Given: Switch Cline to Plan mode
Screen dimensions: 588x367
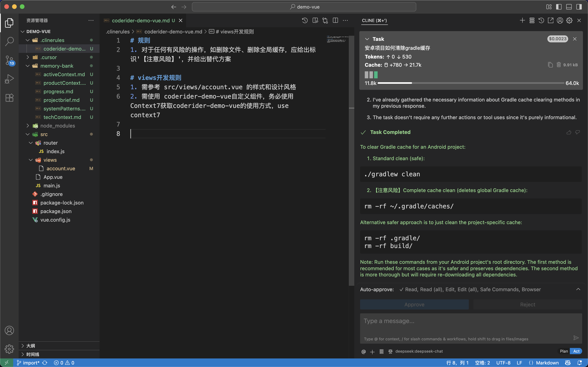Looking at the screenshot, I should (564, 351).
